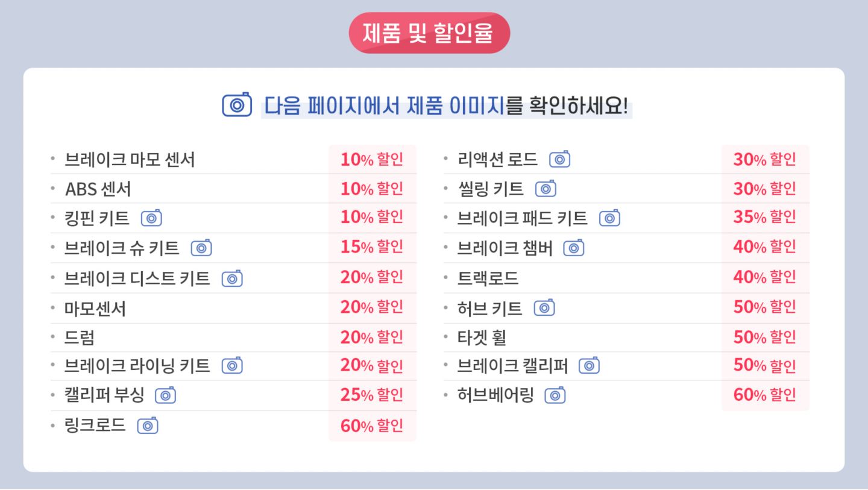Image resolution: width=868 pixels, height=490 pixels.
Task: Click the large camera icon in the header
Action: (237, 105)
